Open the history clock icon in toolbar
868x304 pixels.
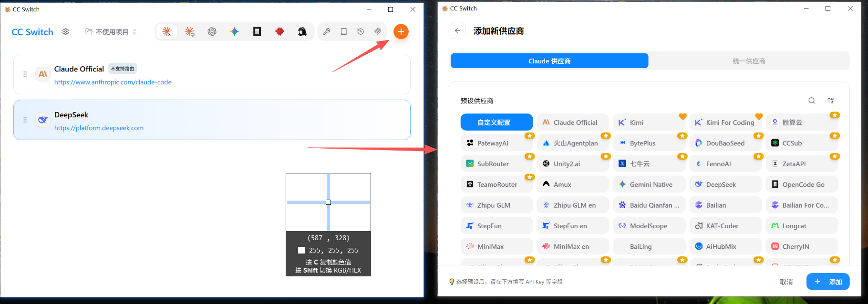point(361,31)
